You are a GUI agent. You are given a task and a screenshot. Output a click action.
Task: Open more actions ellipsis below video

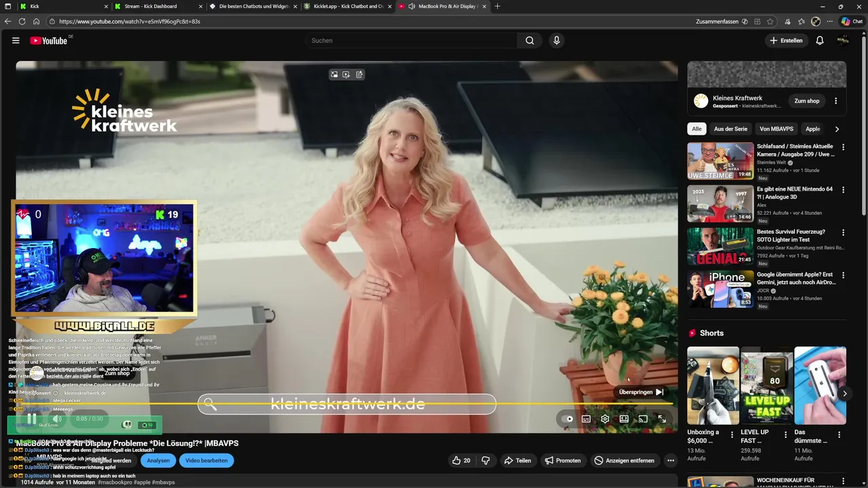671,460
